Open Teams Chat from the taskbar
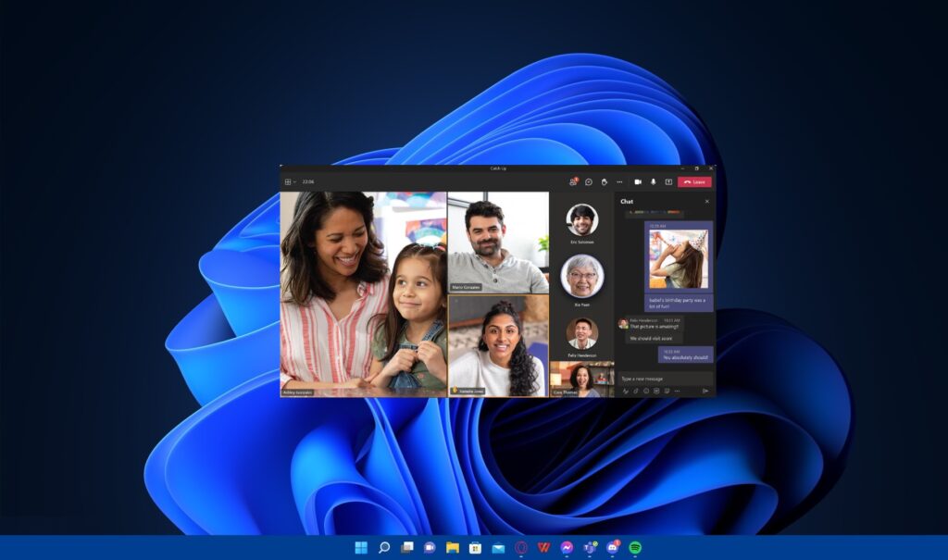Viewport: 948px width, 560px height. click(430, 547)
